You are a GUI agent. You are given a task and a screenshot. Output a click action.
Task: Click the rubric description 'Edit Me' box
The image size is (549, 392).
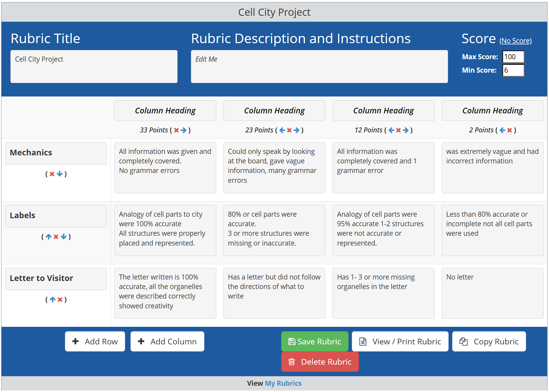pos(319,66)
